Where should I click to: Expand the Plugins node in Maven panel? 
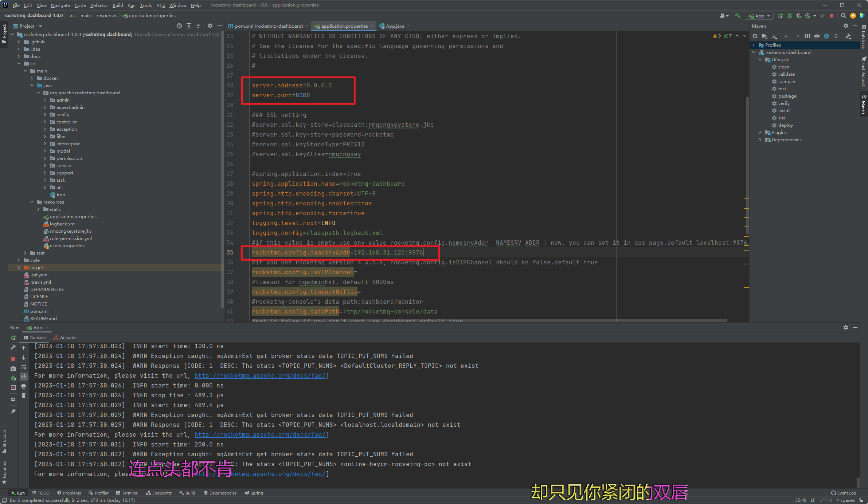760,133
